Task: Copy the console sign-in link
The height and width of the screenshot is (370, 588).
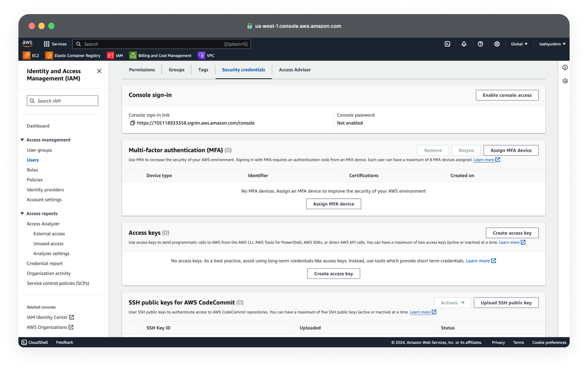Action: pyautogui.click(x=132, y=123)
